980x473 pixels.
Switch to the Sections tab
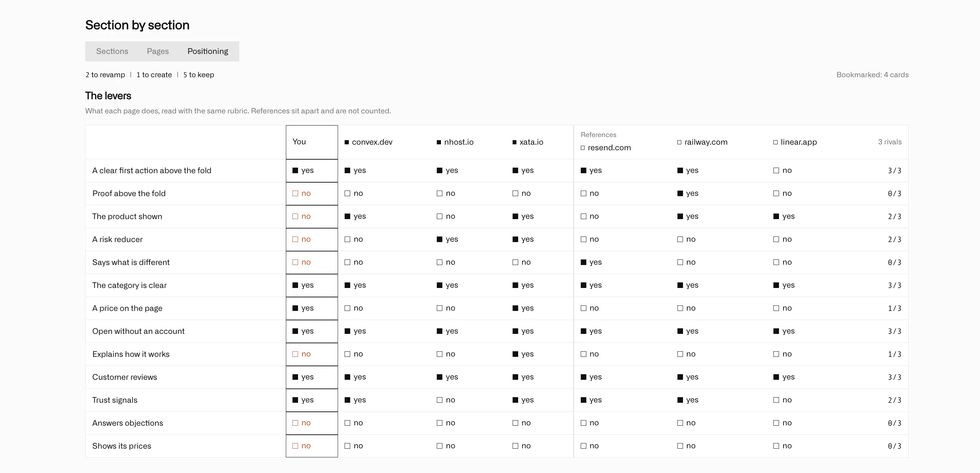[x=112, y=51]
